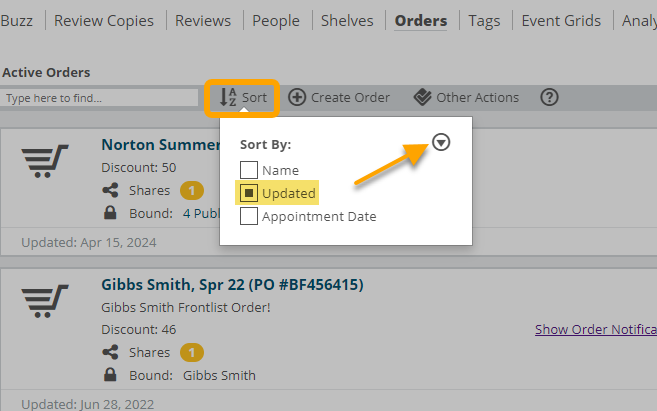
Task: Click the Other Actions stack icon
Action: (x=422, y=97)
